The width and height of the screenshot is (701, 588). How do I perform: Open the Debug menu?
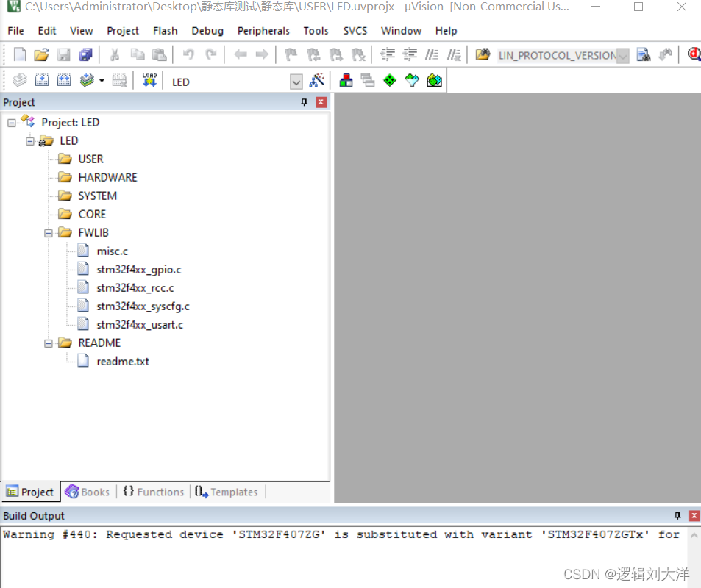pos(207,31)
